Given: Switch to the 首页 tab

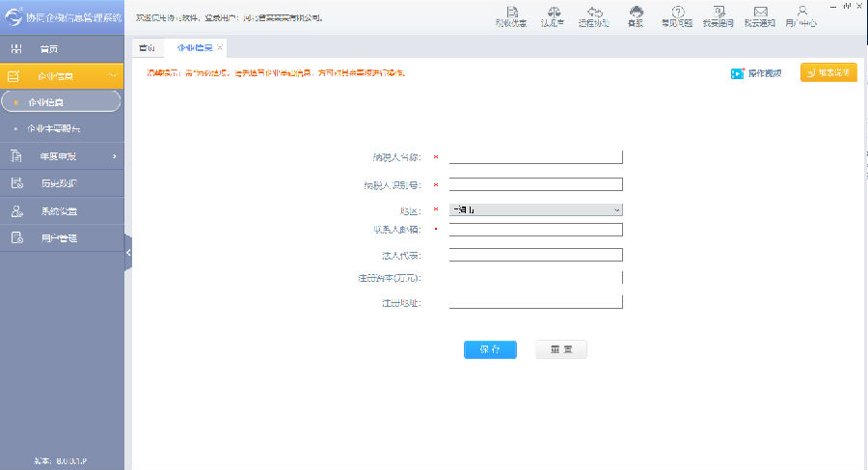Looking at the screenshot, I should [x=148, y=47].
